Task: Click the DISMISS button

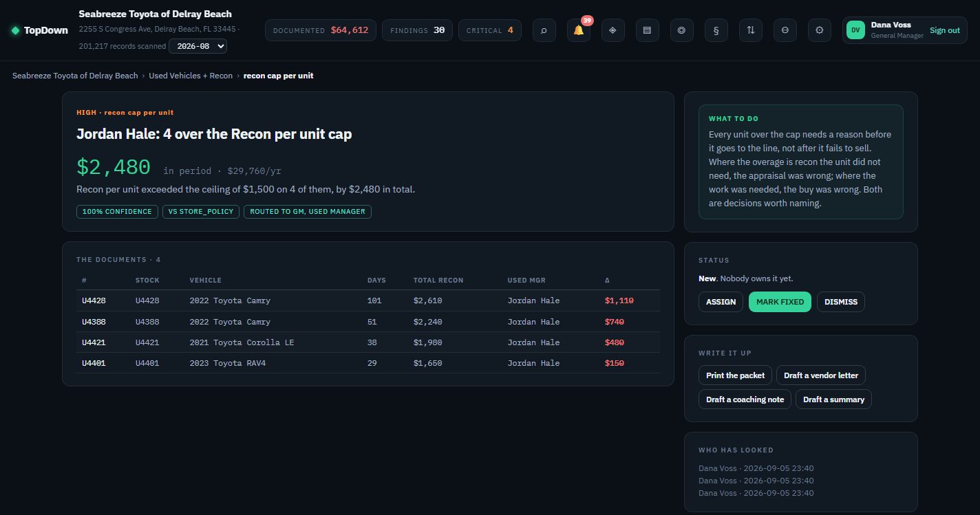Action: pyautogui.click(x=841, y=302)
